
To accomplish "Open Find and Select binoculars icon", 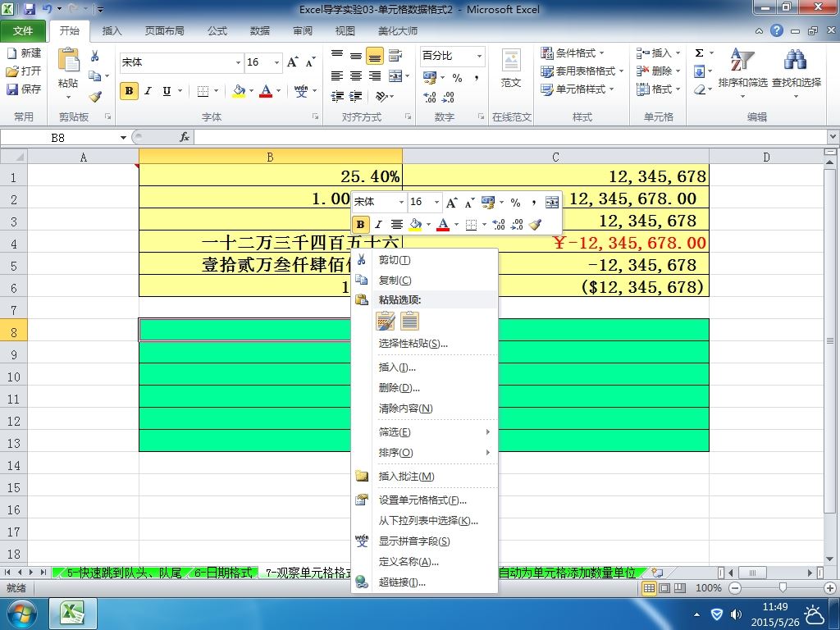I will tap(796, 59).
